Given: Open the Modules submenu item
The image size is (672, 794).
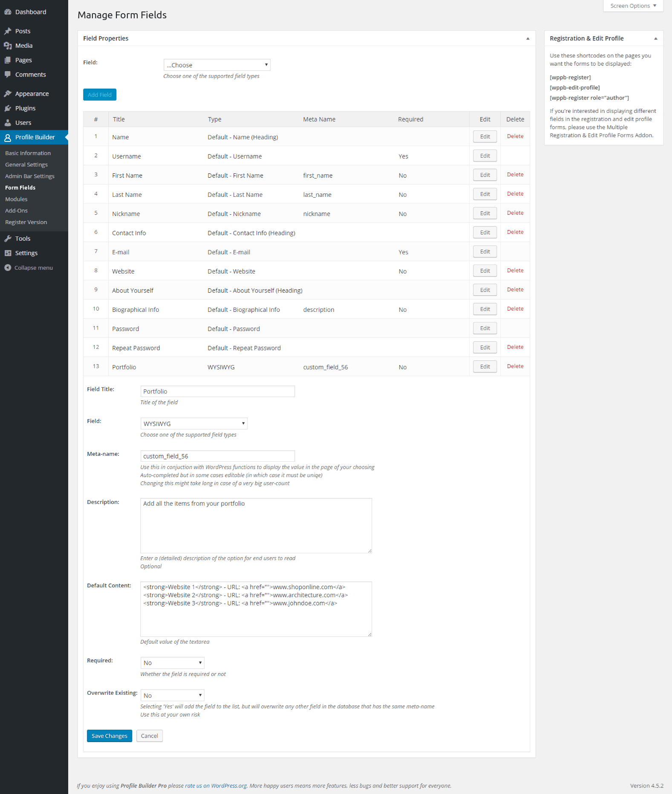Looking at the screenshot, I should 16,199.
